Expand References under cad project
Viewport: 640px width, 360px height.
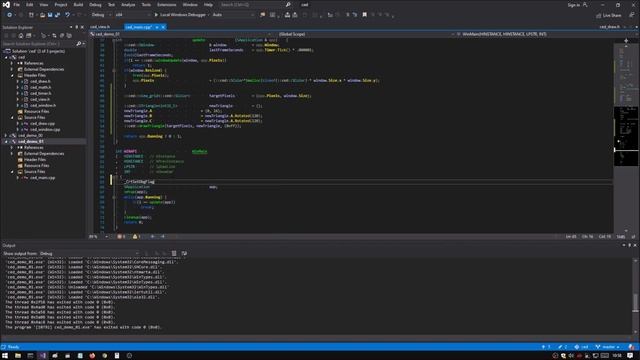pyautogui.click(x=12, y=63)
